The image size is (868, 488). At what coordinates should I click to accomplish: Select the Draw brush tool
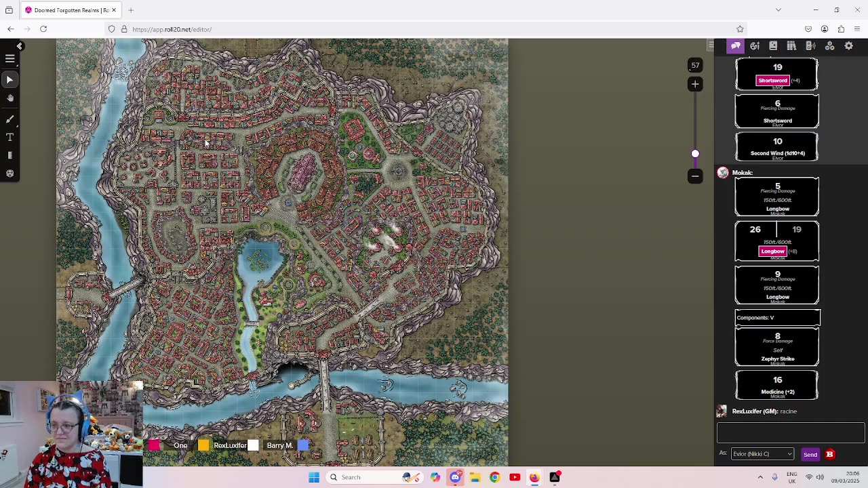[x=10, y=119]
